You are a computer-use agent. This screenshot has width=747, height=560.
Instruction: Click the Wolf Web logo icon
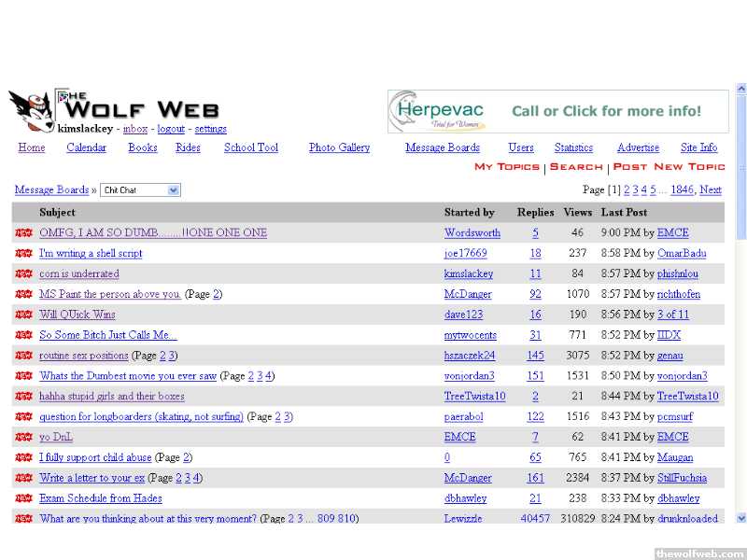(32, 111)
